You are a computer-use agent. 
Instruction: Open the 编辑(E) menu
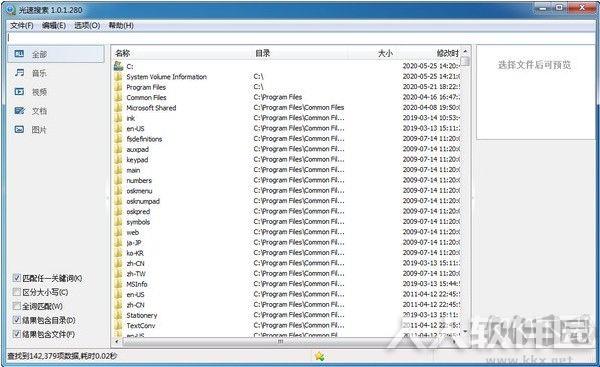coord(54,26)
